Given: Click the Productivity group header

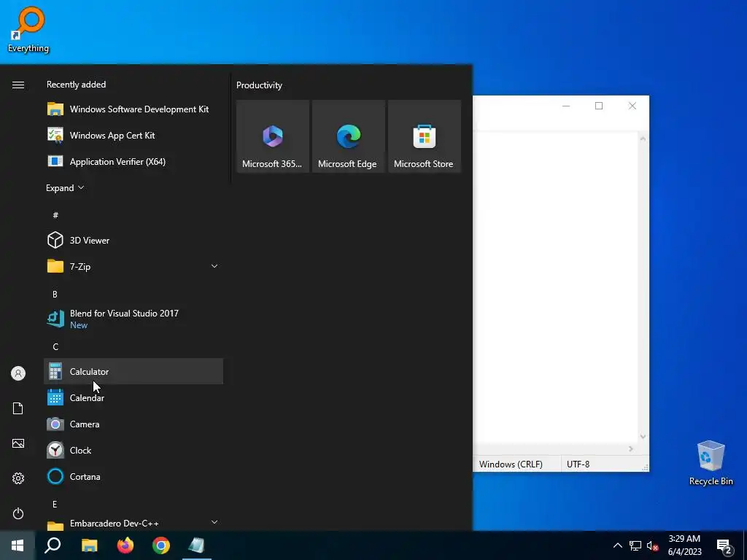Looking at the screenshot, I should click(259, 85).
